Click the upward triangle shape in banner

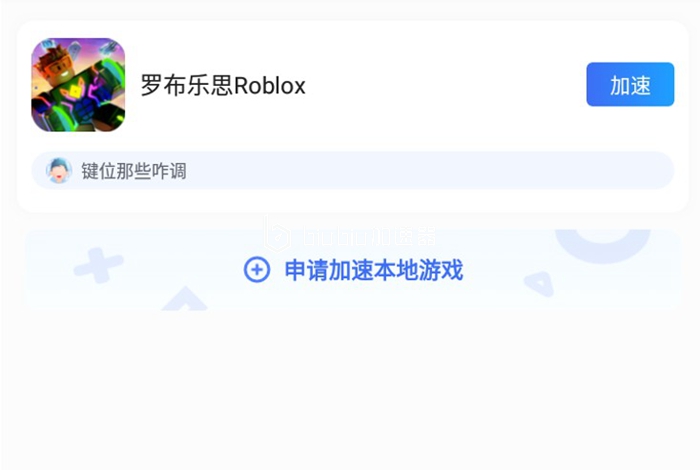(x=184, y=298)
